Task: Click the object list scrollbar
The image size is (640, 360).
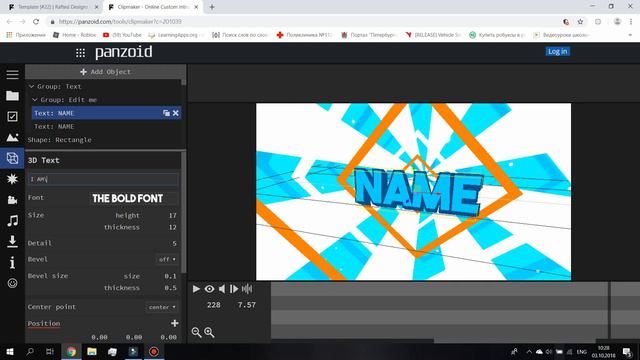Action: click(x=184, y=82)
